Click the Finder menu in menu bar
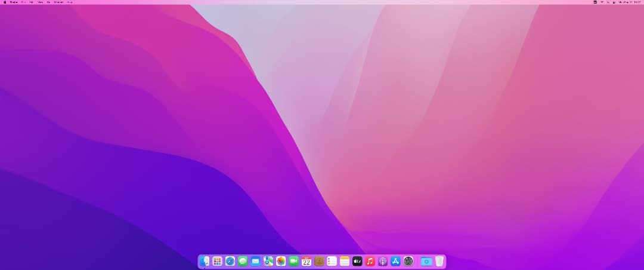Viewport: 644px width, 270px height. 13,2
